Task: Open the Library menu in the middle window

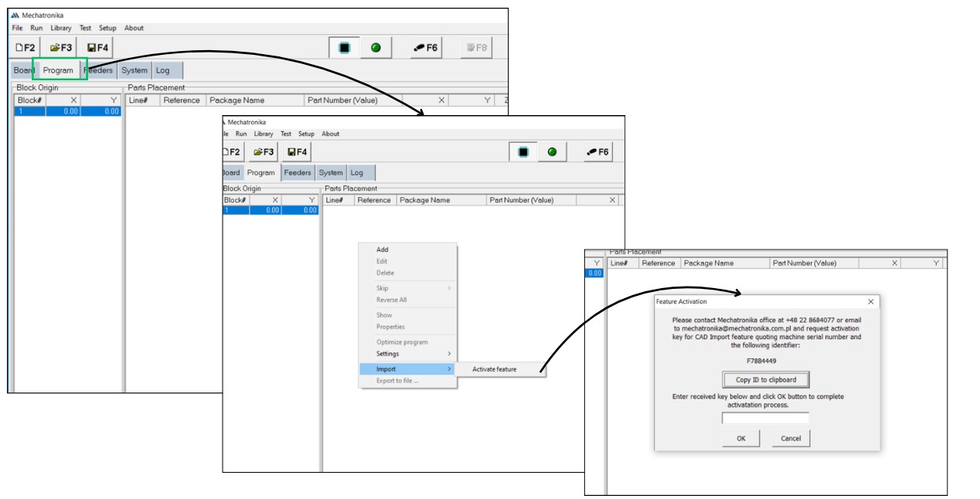Action: [x=264, y=134]
